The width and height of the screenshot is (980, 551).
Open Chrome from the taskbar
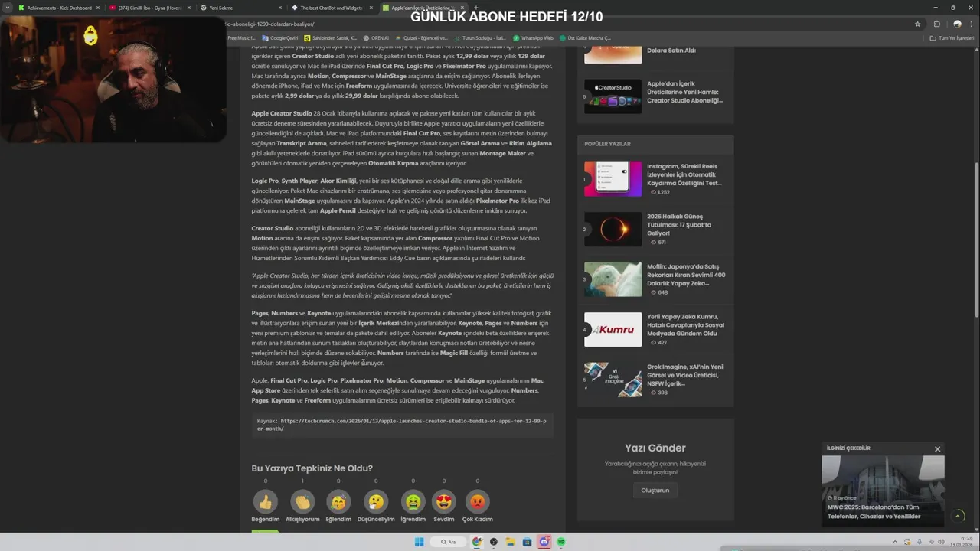[x=477, y=542]
